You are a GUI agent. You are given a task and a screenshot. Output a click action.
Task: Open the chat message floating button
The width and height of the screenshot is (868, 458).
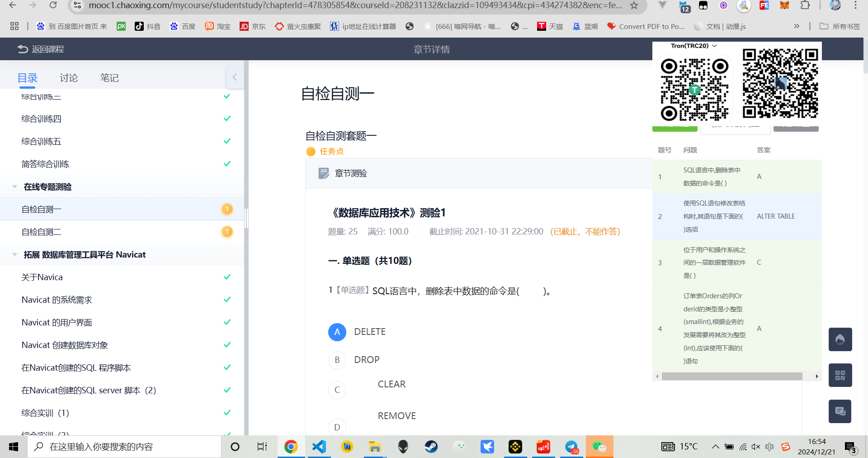(840, 411)
